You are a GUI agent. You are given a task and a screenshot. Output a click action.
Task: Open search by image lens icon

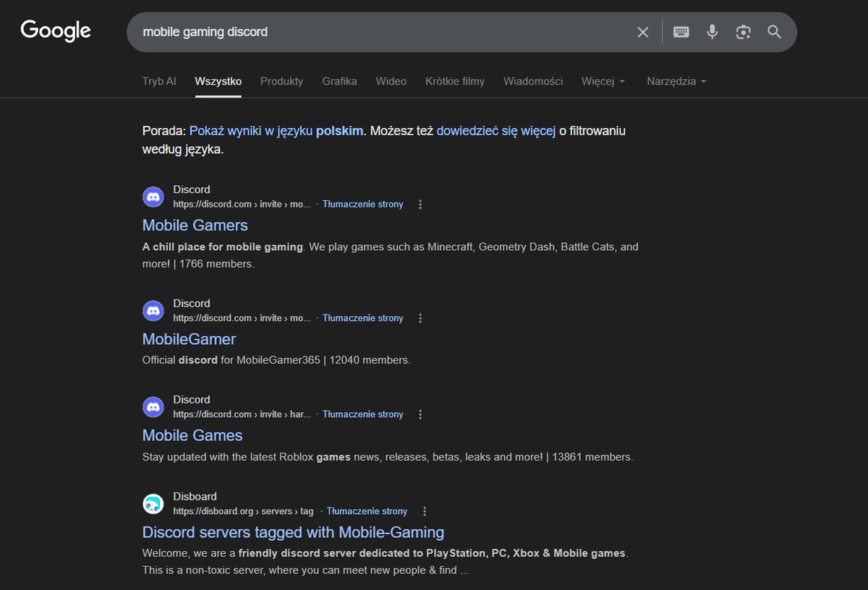tap(744, 32)
